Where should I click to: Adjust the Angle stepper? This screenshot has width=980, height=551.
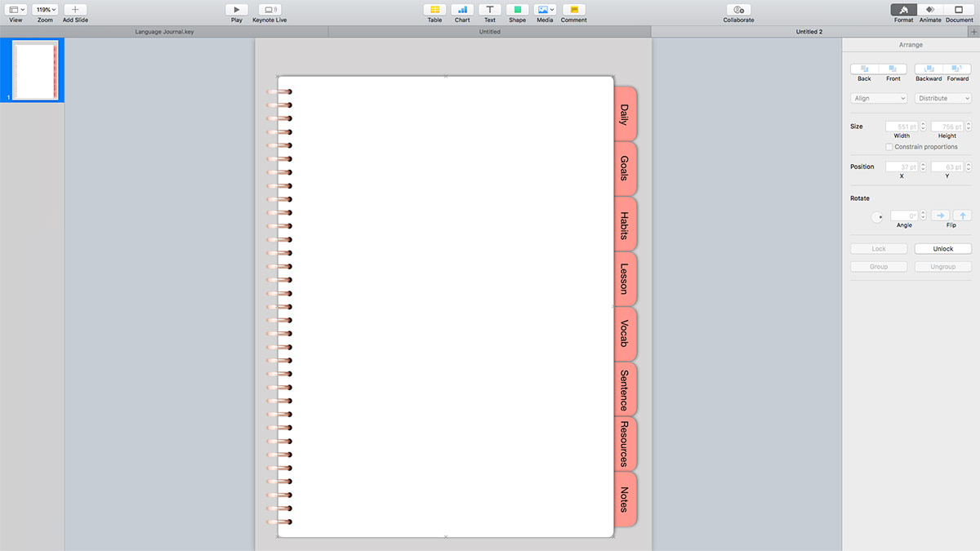click(x=923, y=216)
